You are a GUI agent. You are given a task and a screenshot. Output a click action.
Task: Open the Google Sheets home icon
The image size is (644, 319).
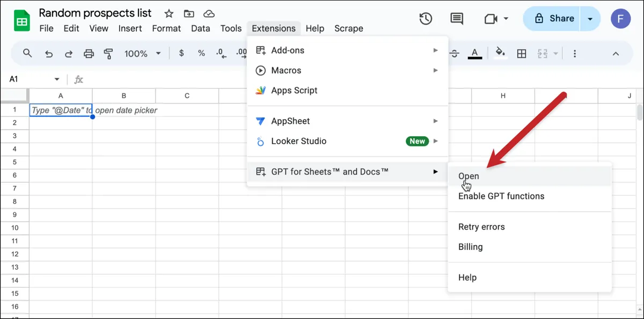(21, 21)
